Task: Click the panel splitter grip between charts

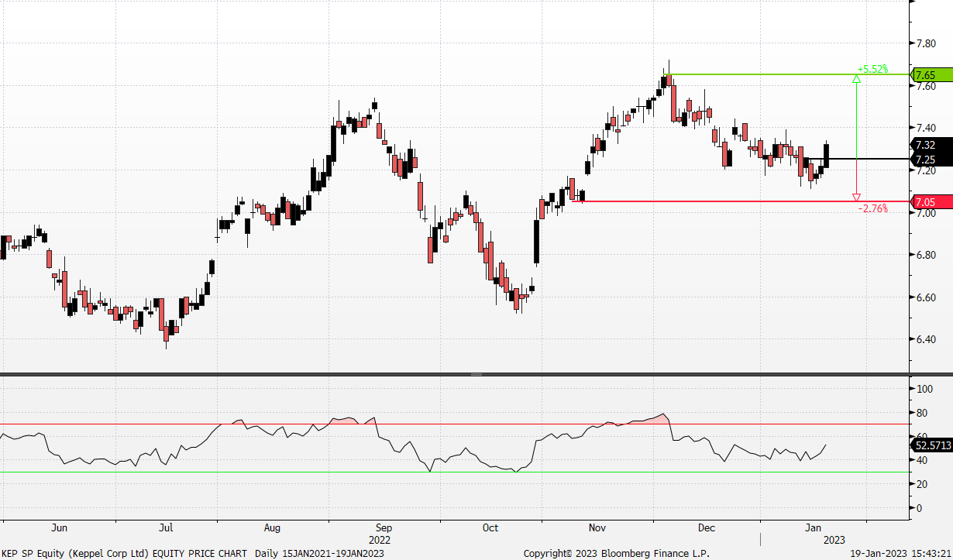Action: pyautogui.click(x=476, y=375)
